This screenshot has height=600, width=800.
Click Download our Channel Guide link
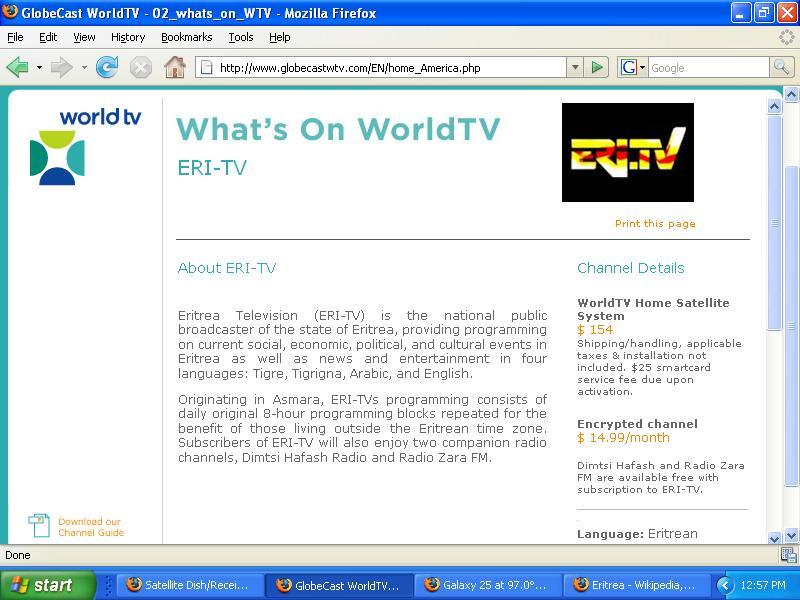tap(91, 527)
